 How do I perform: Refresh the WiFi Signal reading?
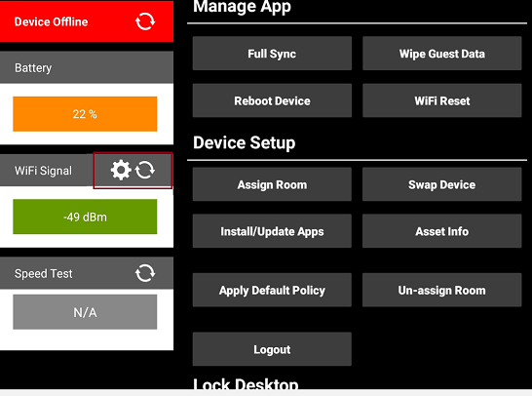(145, 170)
